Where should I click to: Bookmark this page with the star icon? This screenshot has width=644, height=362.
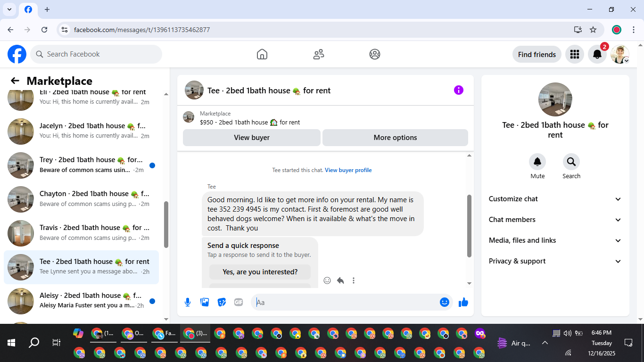[x=593, y=30]
